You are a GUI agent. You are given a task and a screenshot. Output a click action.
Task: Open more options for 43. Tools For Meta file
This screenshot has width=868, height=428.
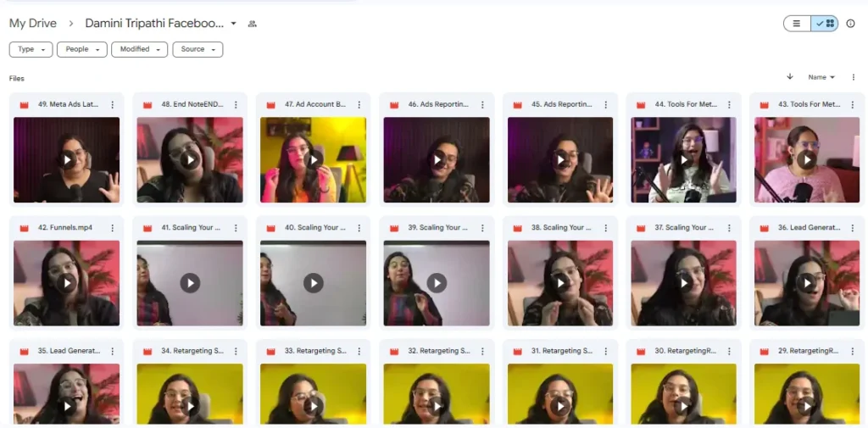[853, 104]
